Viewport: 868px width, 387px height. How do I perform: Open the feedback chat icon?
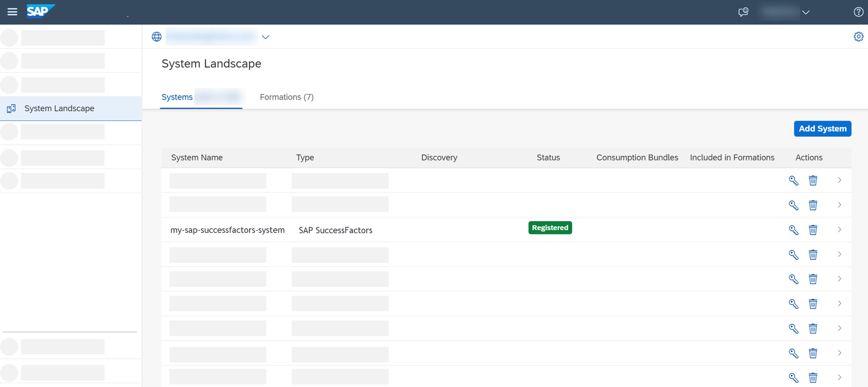pyautogui.click(x=744, y=12)
